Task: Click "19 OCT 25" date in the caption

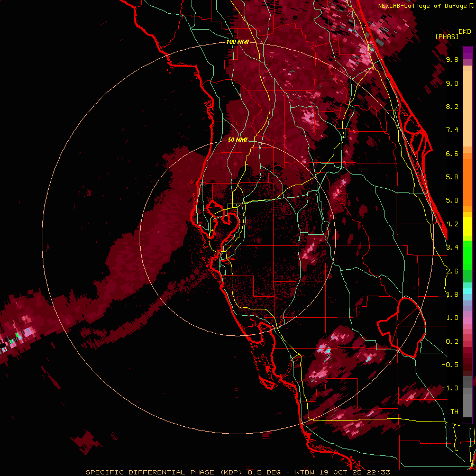Action: (340, 472)
